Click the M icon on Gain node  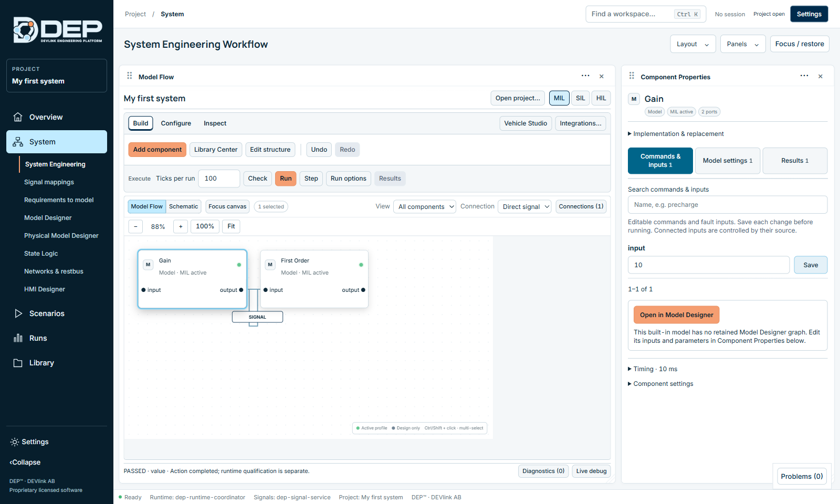pos(148,265)
